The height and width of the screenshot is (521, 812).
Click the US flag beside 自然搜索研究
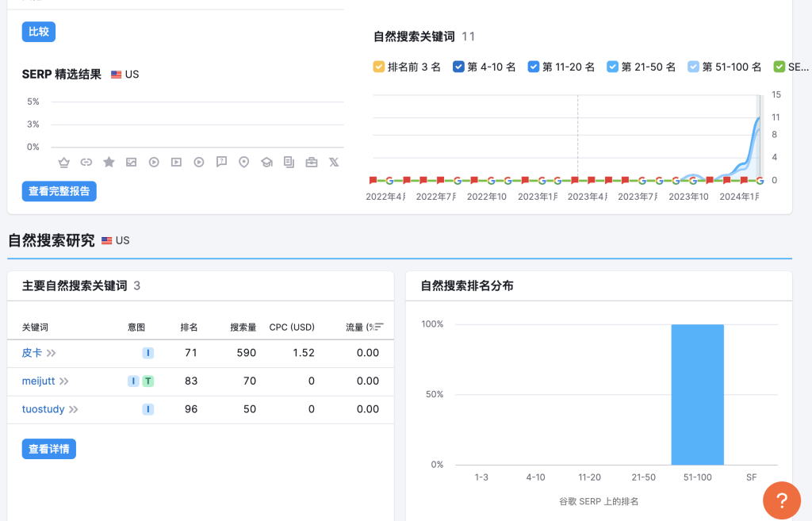[x=107, y=241]
